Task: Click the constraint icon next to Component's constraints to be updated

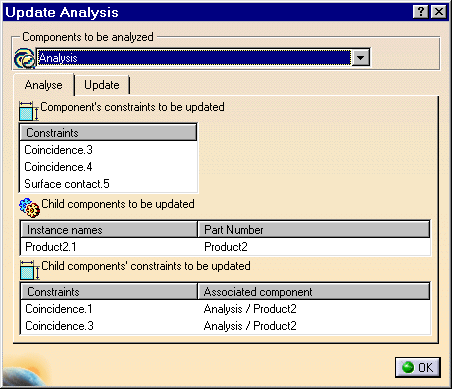Action: click(29, 111)
